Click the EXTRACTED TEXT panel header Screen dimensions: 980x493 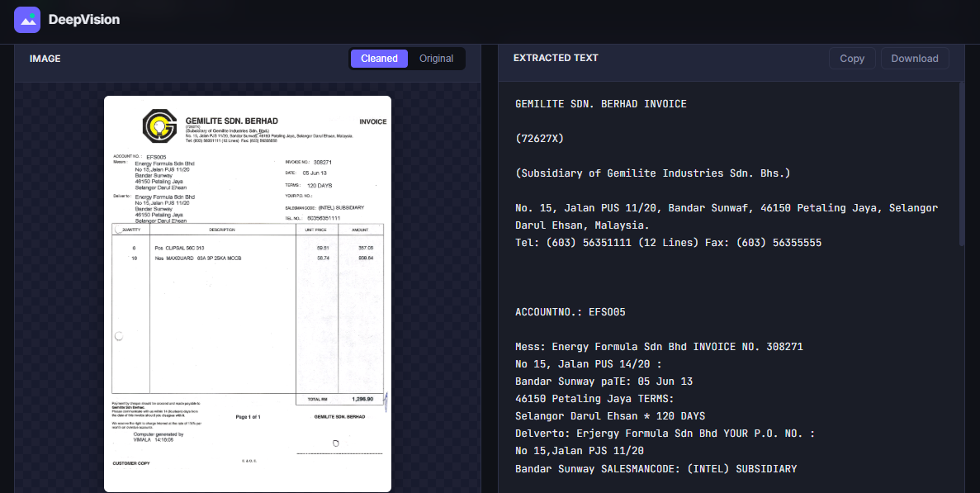tap(556, 58)
